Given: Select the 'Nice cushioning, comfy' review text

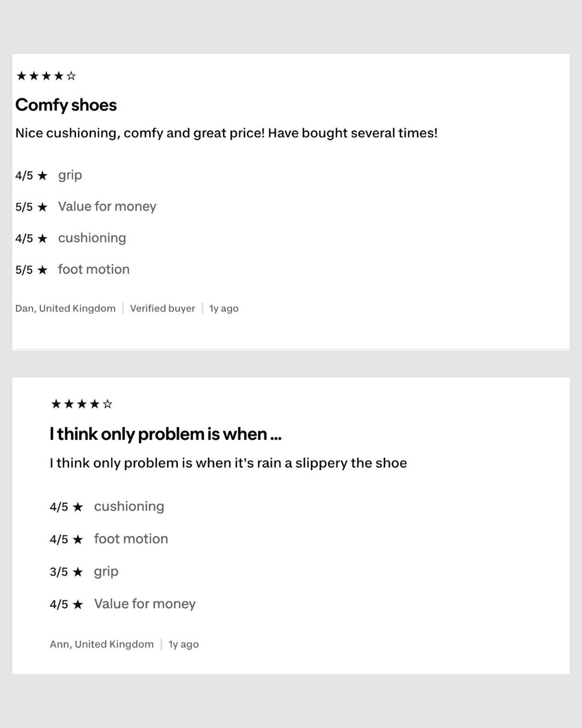Looking at the screenshot, I should [226, 133].
